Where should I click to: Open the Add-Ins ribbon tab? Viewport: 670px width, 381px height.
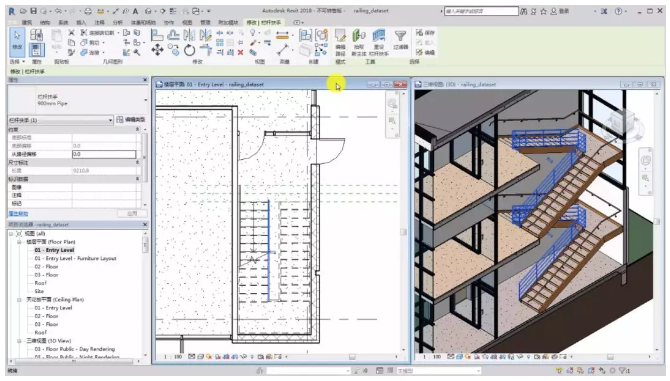click(x=228, y=22)
